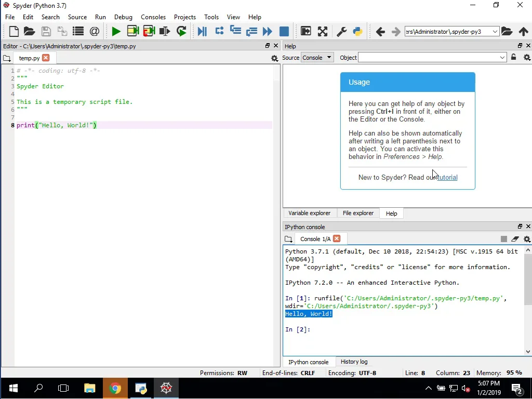
Task: Open Chrome from the taskbar
Action: coord(115,388)
